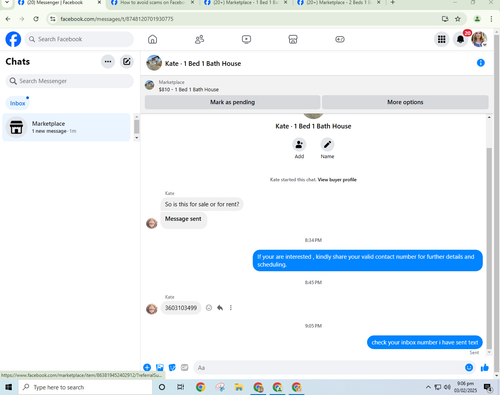500x395 pixels.
Task: Open the account profile picture menu
Action: coord(479,39)
